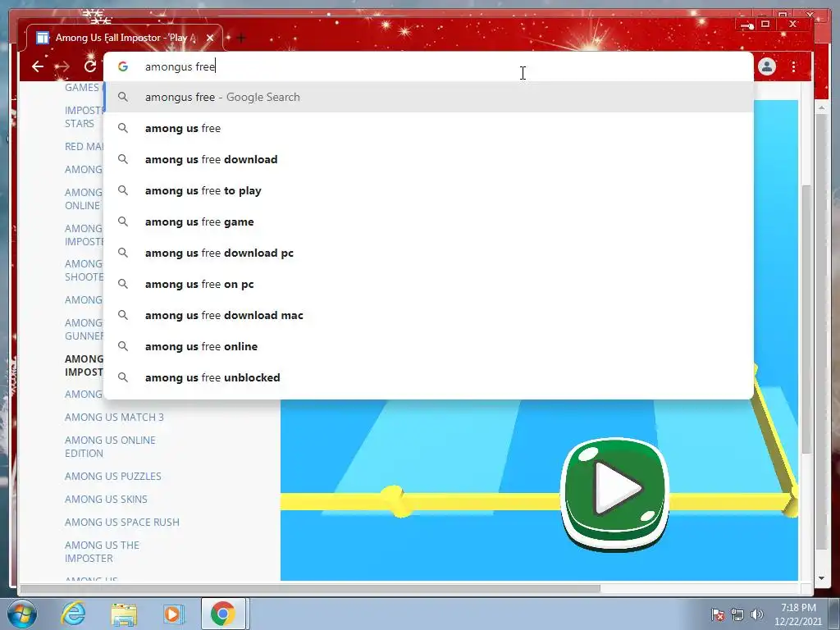Open the taskbar clock showing 7:18 PM
840x630 pixels.
pos(798,614)
